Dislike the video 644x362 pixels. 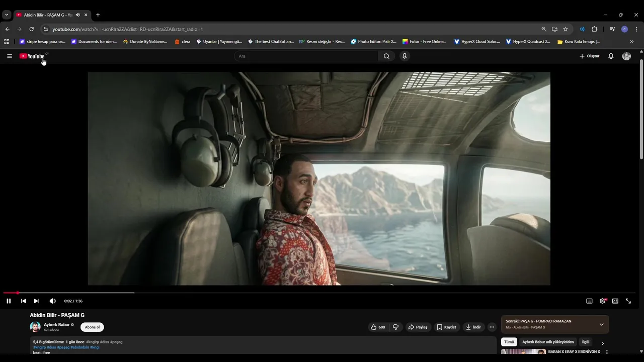(396, 327)
